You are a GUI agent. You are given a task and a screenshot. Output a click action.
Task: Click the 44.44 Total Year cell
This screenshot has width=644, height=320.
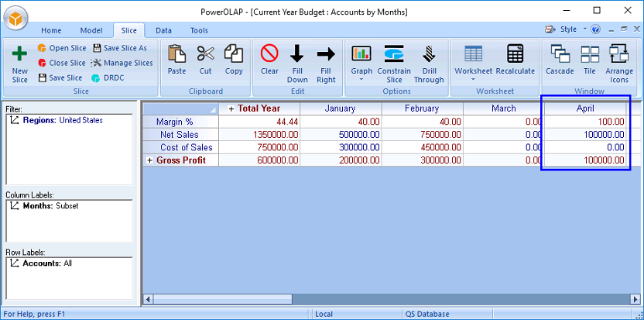[259, 122]
